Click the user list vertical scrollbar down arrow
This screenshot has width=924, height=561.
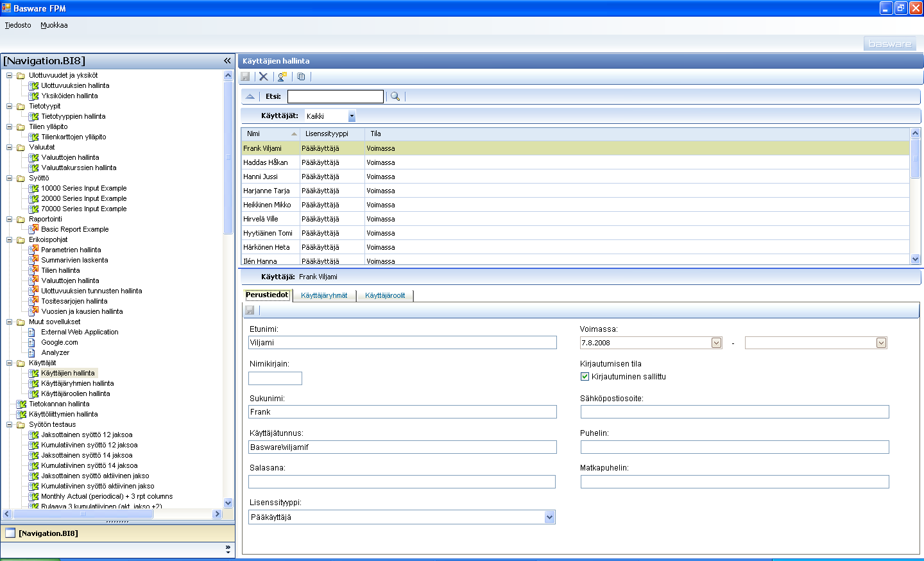[x=915, y=259]
